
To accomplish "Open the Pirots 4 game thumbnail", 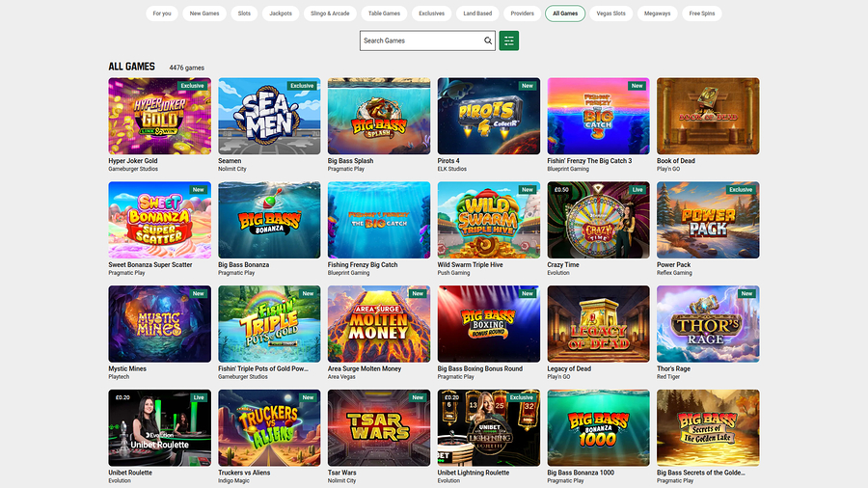I will [x=488, y=116].
